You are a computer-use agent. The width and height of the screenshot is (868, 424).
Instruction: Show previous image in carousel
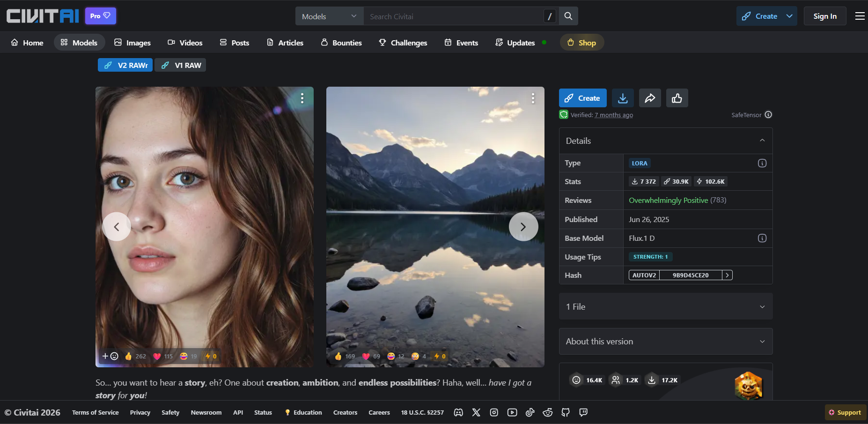pyautogui.click(x=117, y=227)
